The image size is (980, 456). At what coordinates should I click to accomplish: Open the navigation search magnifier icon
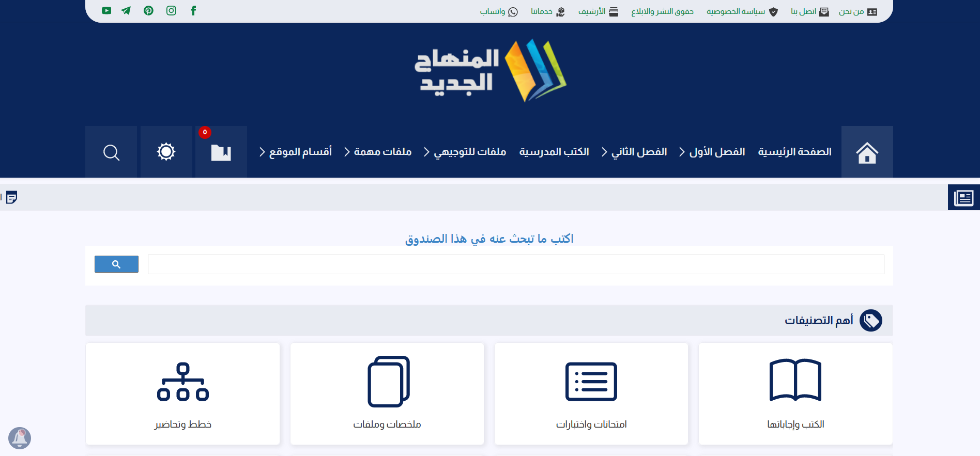click(x=111, y=152)
